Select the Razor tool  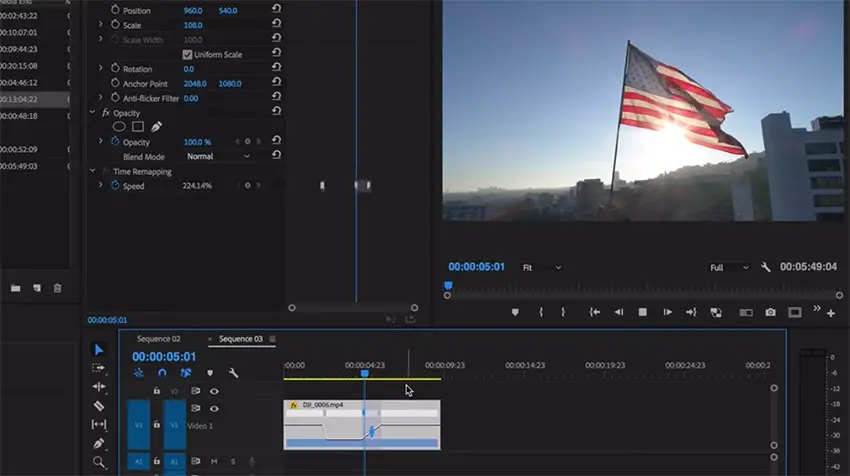coord(99,406)
